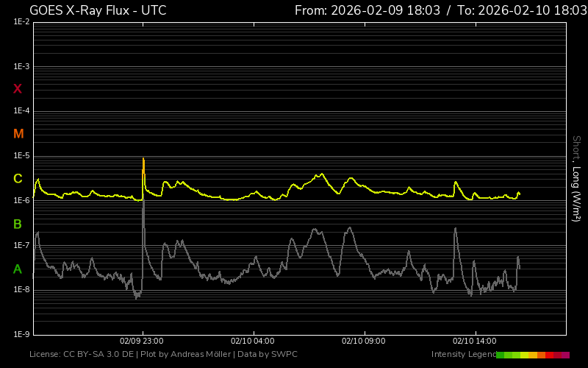Click the 02/10 04:00 time axis label
This screenshot has height=368, width=588.
coord(253,342)
